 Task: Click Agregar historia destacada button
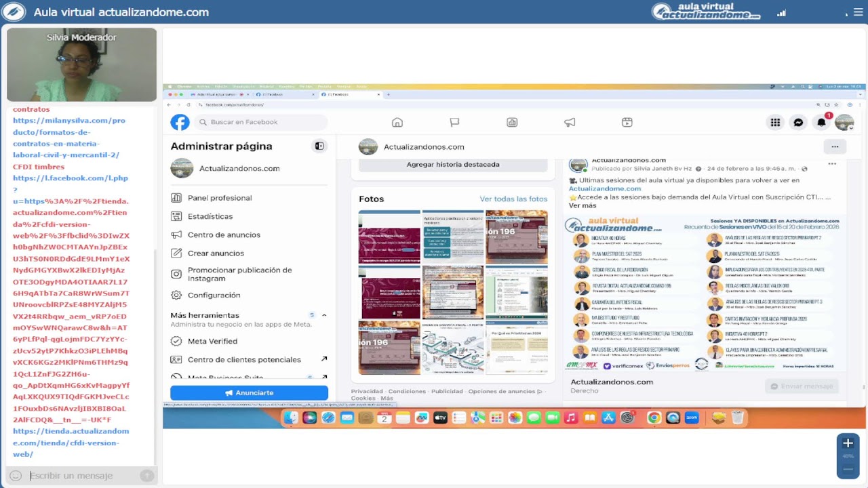tap(453, 165)
